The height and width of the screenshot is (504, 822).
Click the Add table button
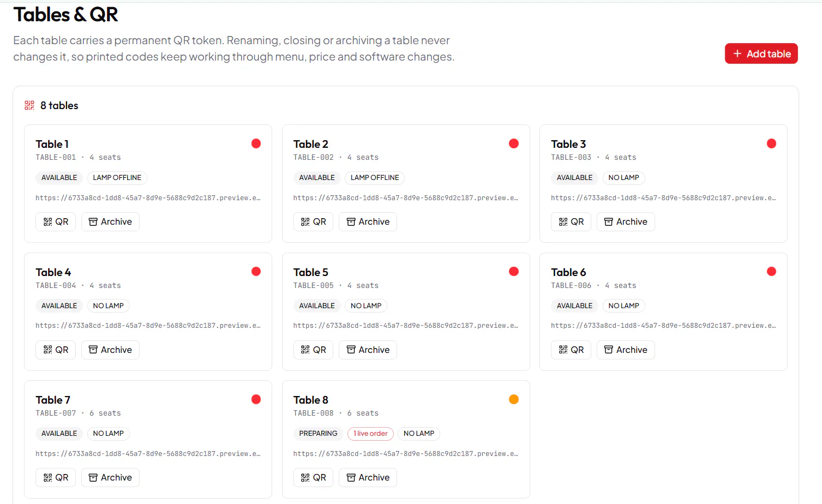[761, 53]
